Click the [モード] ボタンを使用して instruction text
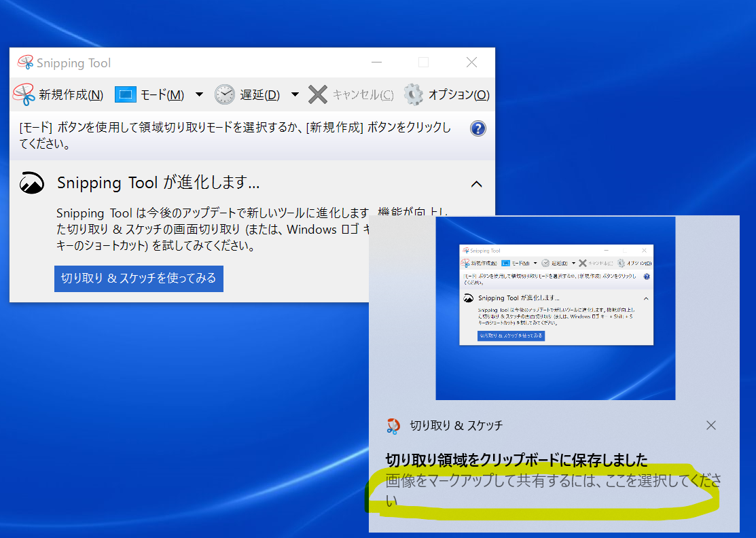 (x=235, y=135)
